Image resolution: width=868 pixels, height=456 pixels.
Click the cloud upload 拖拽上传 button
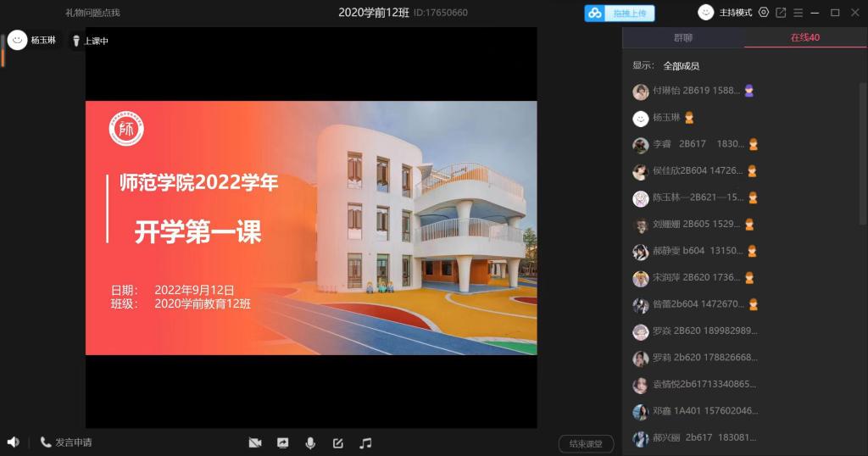pyautogui.click(x=620, y=13)
